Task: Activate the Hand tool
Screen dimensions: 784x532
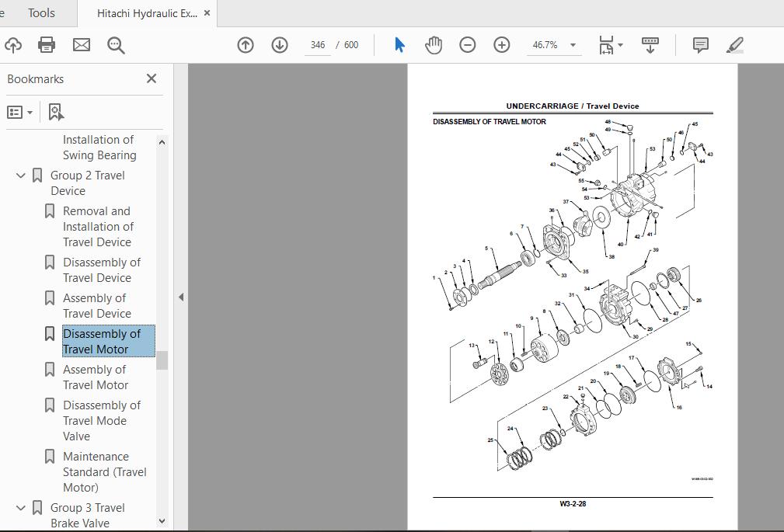Action: pyautogui.click(x=433, y=44)
